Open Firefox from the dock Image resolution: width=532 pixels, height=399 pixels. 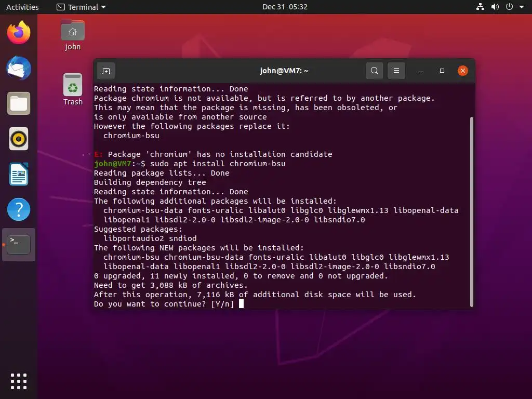coord(19,33)
